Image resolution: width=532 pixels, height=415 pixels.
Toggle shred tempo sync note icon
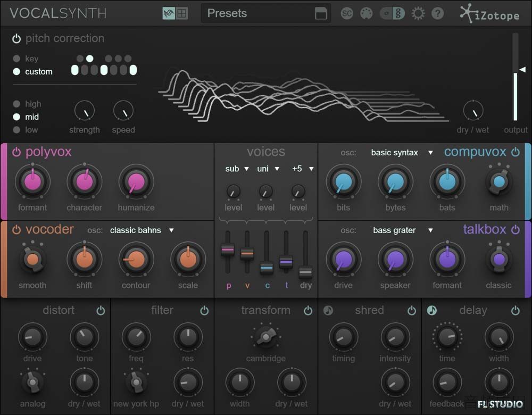(x=328, y=311)
